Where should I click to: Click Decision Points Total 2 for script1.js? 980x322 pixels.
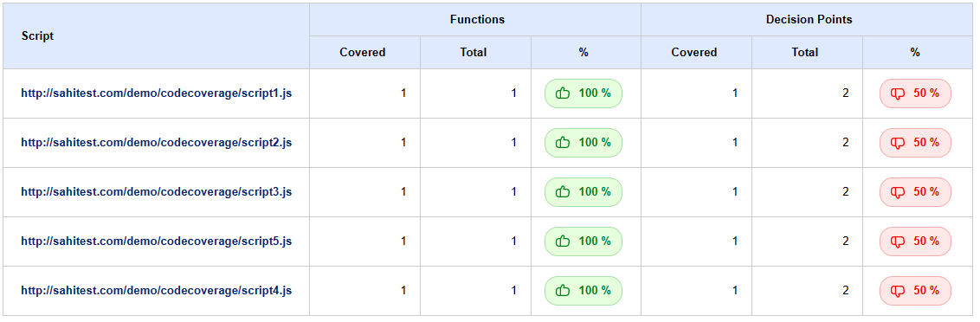point(846,93)
